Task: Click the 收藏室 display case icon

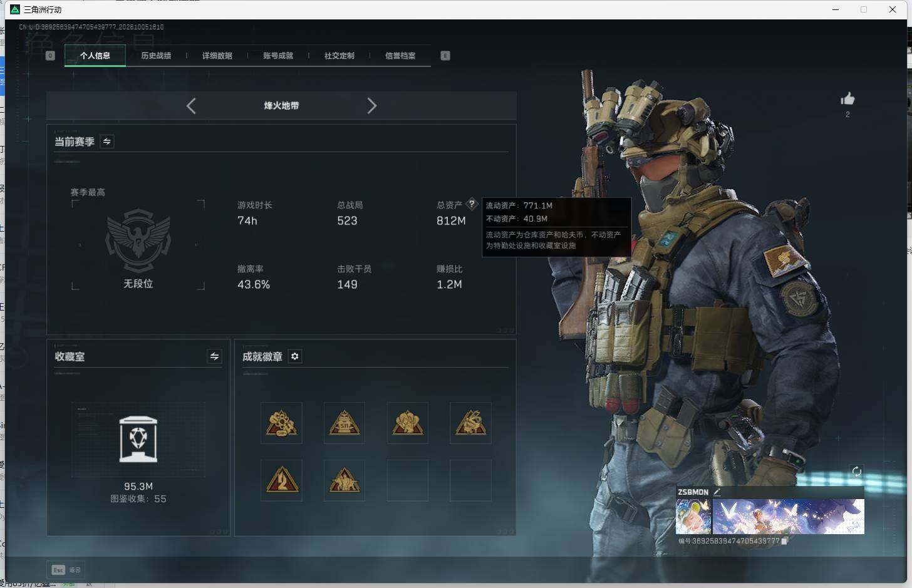Action: coord(138,439)
